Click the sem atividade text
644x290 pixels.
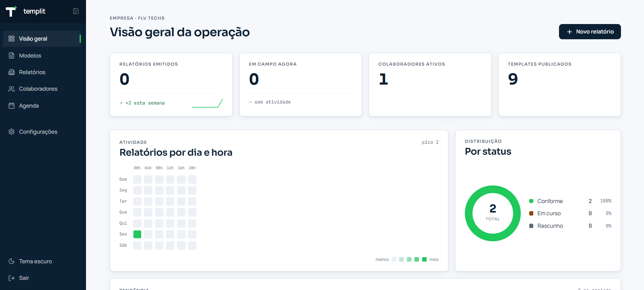pos(273,102)
